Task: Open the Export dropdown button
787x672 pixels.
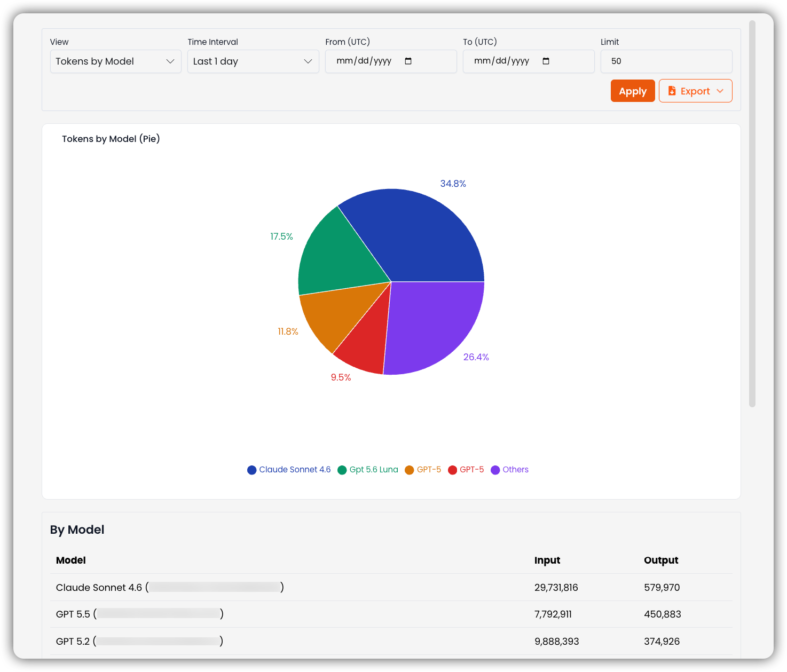Action: (x=695, y=91)
